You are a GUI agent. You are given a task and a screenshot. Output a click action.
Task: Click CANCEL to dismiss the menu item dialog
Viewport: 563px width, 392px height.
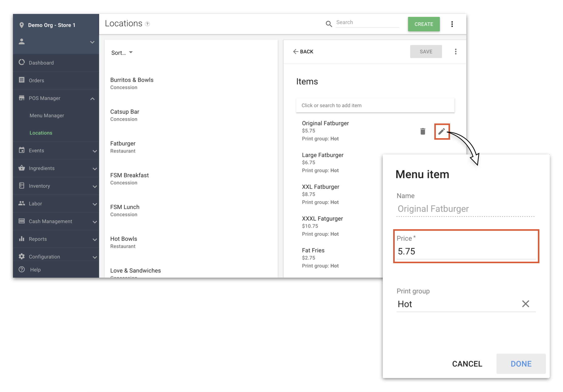[x=466, y=364]
